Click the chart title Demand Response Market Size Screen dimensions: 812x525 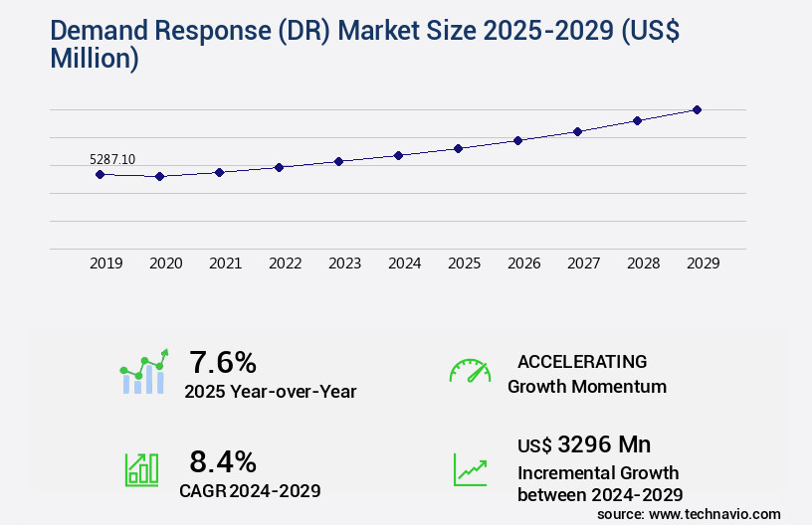pyautogui.click(x=338, y=44)
